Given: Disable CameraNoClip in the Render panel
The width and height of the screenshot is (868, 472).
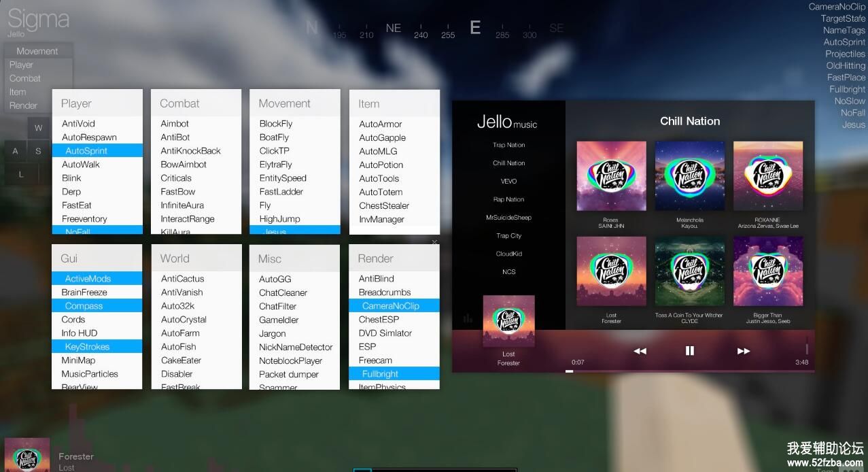Looking at the screenshot, I should [394, 306].
